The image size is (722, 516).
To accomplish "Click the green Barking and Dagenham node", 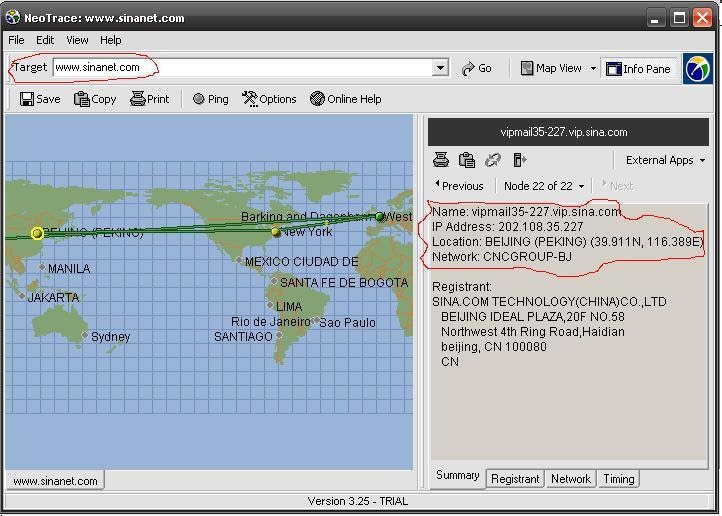I will coord(379,216).
